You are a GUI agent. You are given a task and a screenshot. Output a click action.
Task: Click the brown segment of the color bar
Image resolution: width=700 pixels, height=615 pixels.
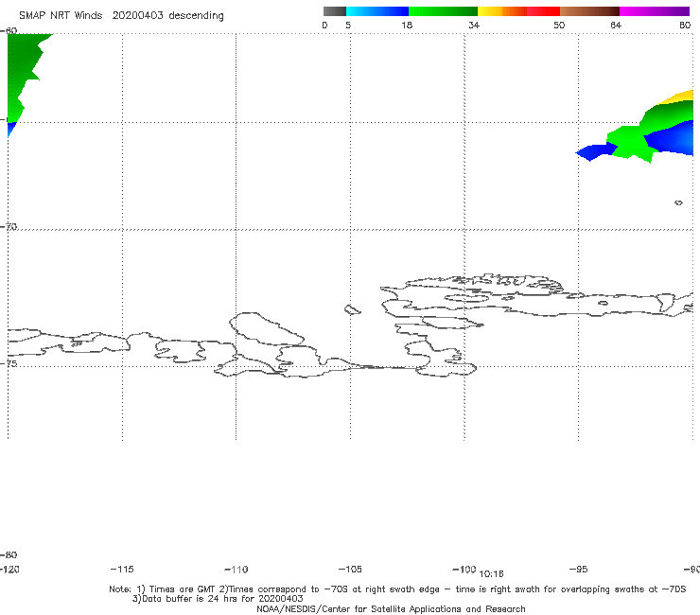[589, 11]
